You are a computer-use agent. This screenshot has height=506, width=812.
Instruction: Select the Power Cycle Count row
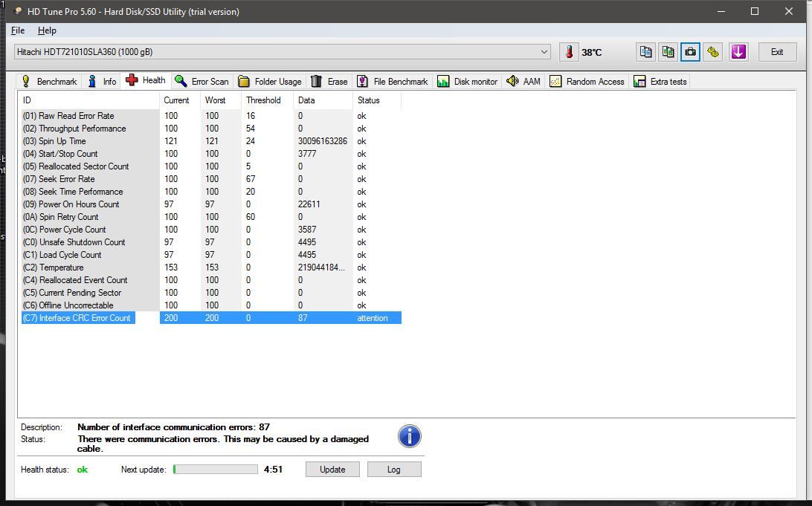[211, 229]
